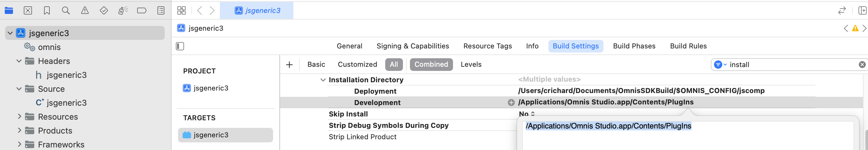Open the test navigator diamond icon
The image size is (868, 150).
104,11
